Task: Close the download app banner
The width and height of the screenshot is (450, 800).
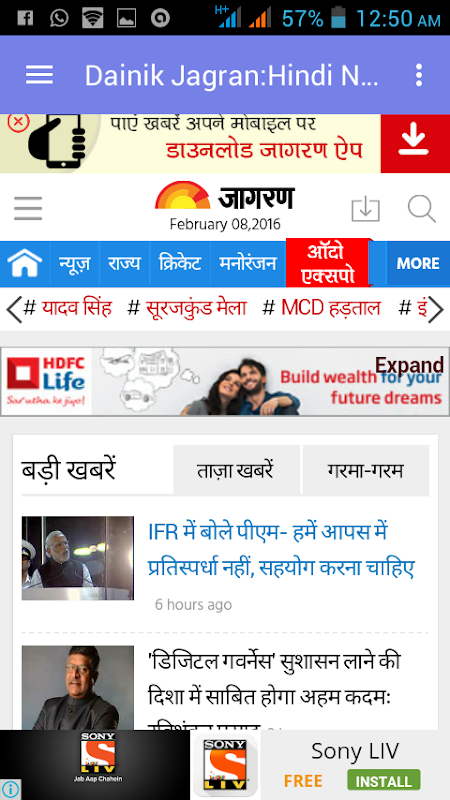Action: click(x=18, y=122)
